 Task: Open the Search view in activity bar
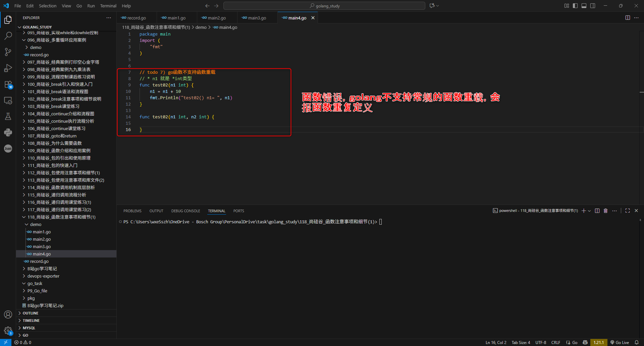click(8, 36)
